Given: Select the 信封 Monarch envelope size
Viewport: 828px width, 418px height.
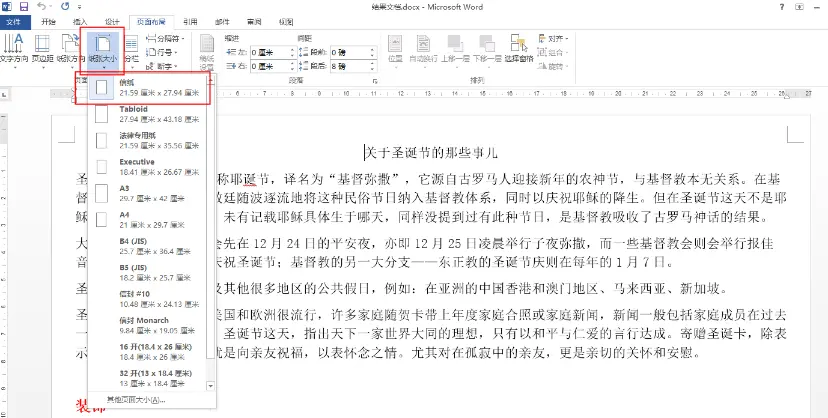Looking at the screenshot, I should pos(147,325).
